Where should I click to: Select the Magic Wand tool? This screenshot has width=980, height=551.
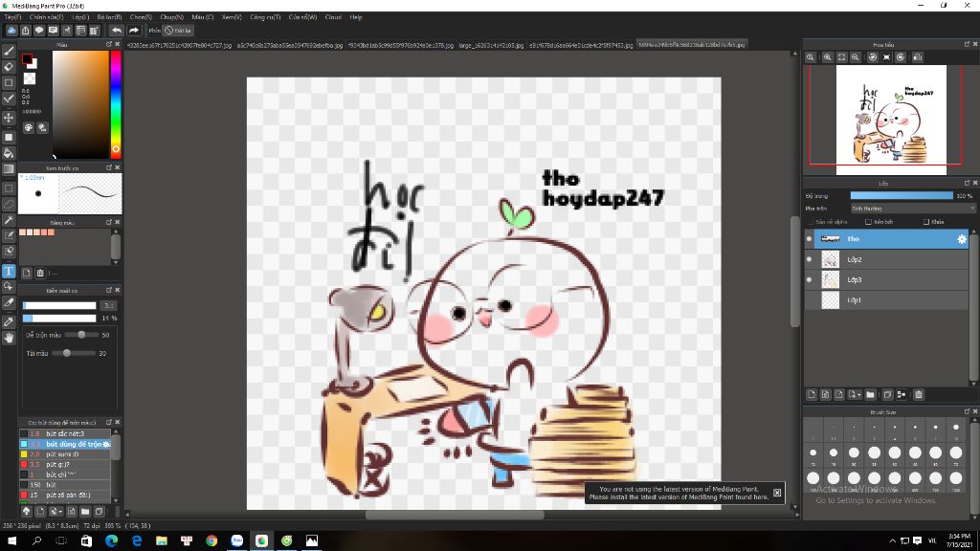(x=9, y=220)
